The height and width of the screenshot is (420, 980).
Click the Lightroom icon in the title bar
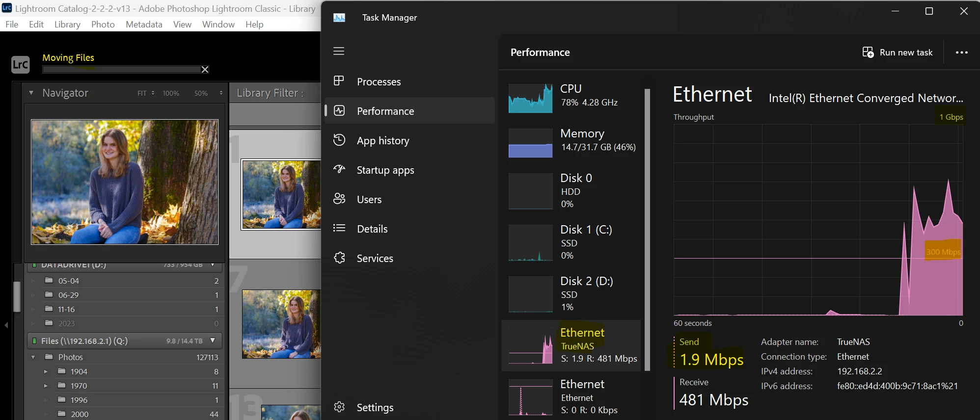[x=7, y=8]
